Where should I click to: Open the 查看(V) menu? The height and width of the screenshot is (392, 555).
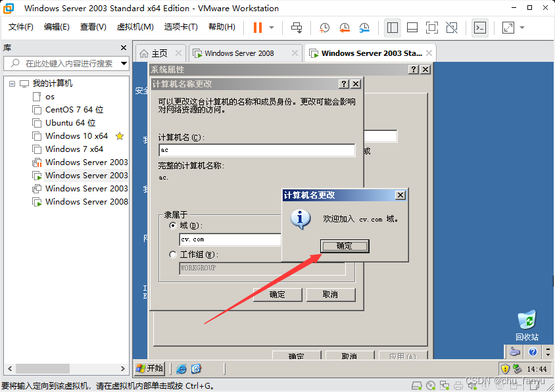93,27
